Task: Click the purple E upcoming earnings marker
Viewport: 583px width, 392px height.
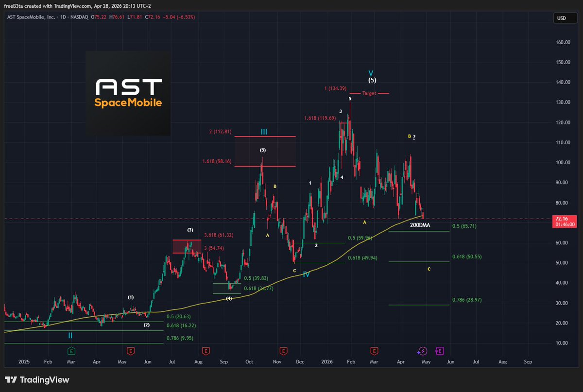Action: point(440,350)
